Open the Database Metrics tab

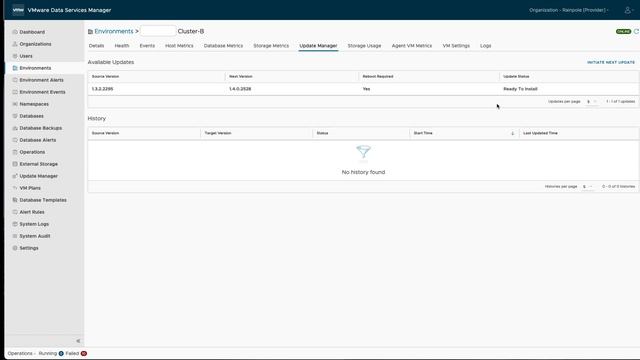point(223,46)
